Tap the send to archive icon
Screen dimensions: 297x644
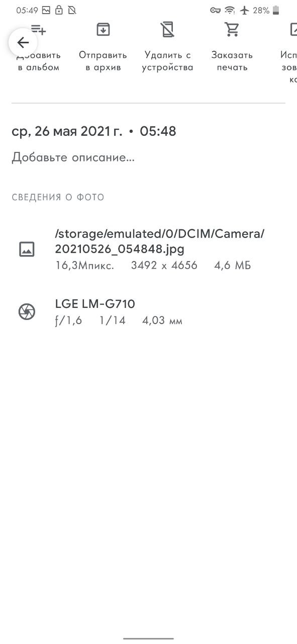tap(103, 30)
